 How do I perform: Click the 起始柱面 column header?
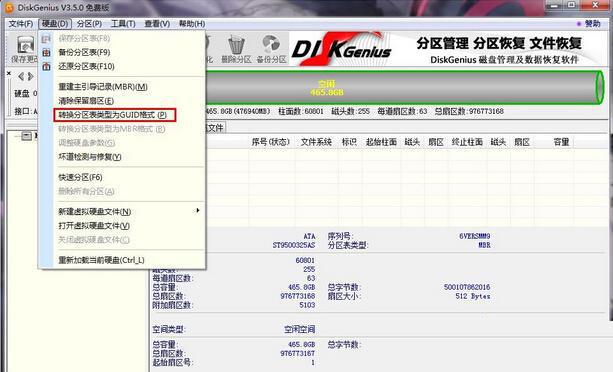[x=381, y=142]
